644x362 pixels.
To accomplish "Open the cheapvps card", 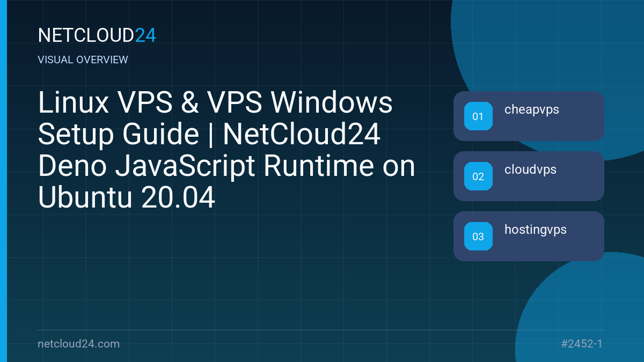I will tap(529, 116).
